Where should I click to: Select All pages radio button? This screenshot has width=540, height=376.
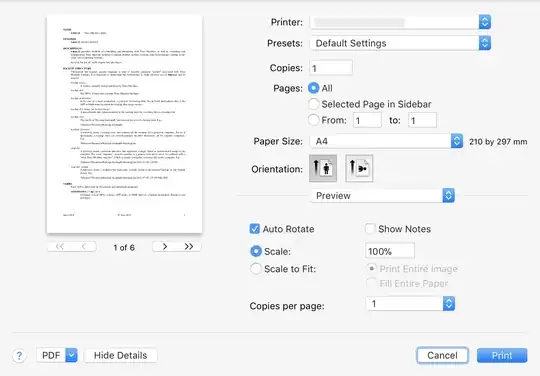point(313,88)
